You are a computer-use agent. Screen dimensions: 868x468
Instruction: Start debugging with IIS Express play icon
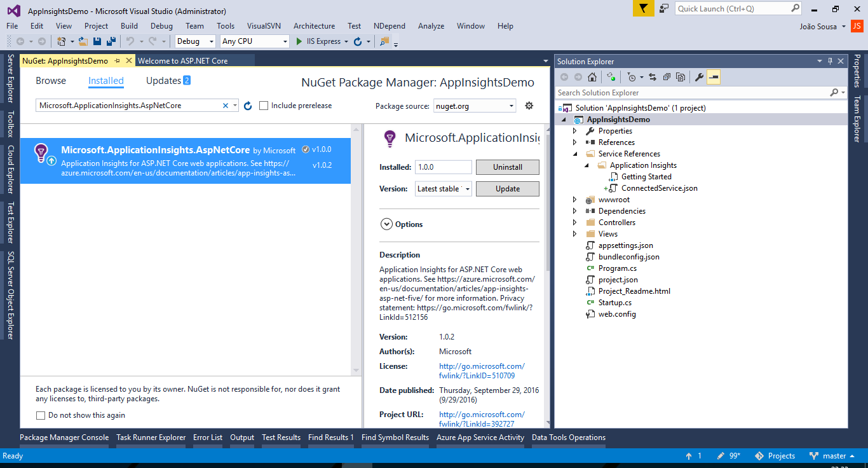(300, 41)
